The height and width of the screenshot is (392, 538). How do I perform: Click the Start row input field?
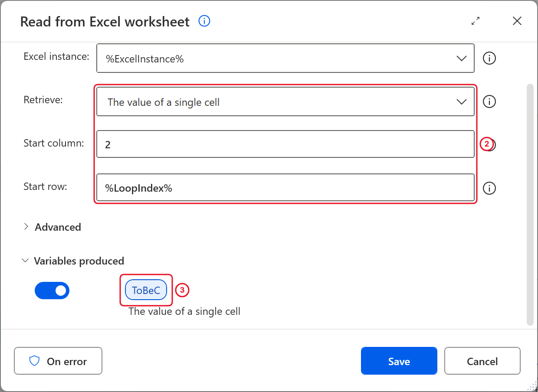(x=285, y=187)
